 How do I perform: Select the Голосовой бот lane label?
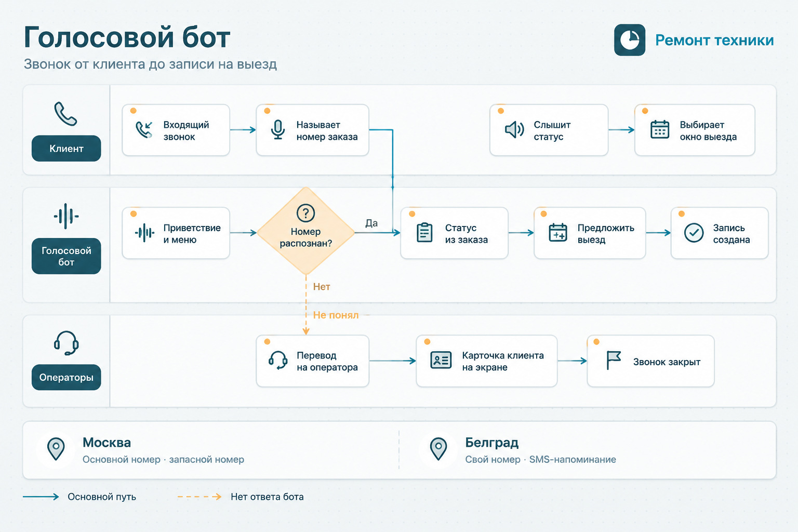pos(66,256)
